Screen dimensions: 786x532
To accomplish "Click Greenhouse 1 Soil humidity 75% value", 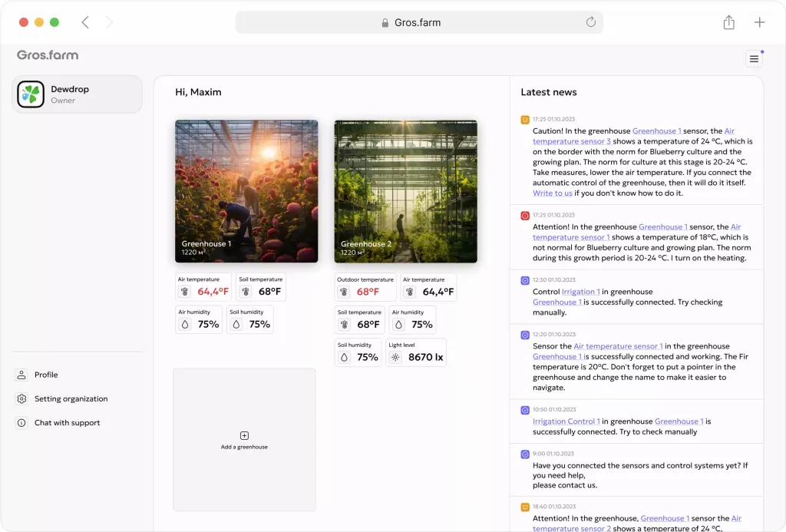I will (259, 325).
